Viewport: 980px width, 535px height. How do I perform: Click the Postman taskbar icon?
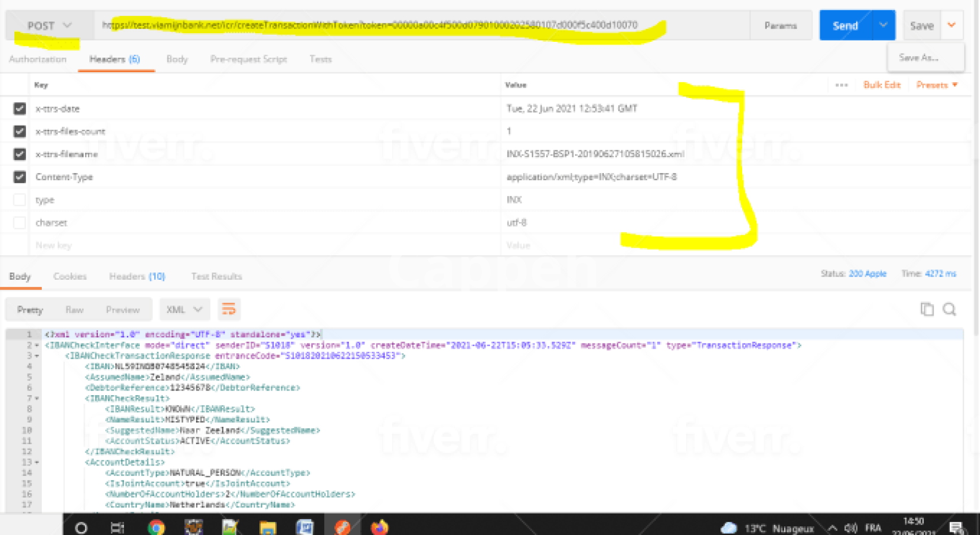coord(342,527)
